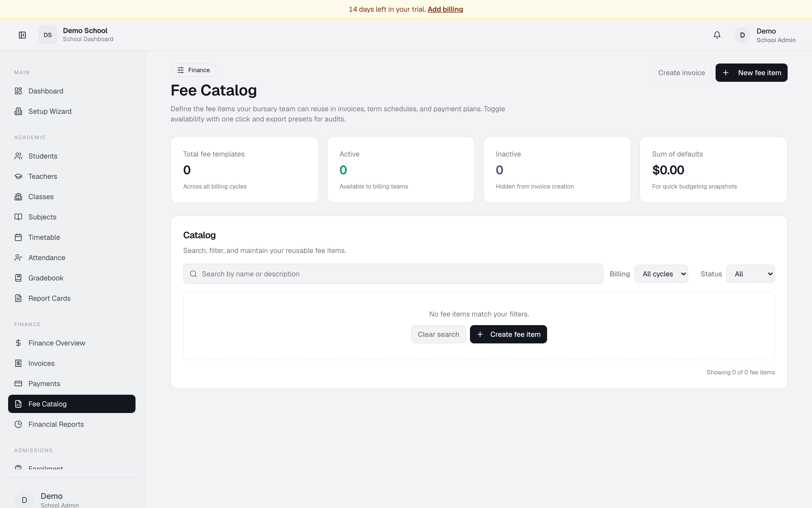Screen dimensions: 812x508
Task: Click the Attendance user-check icon
Action: click(x=18, y=258)
